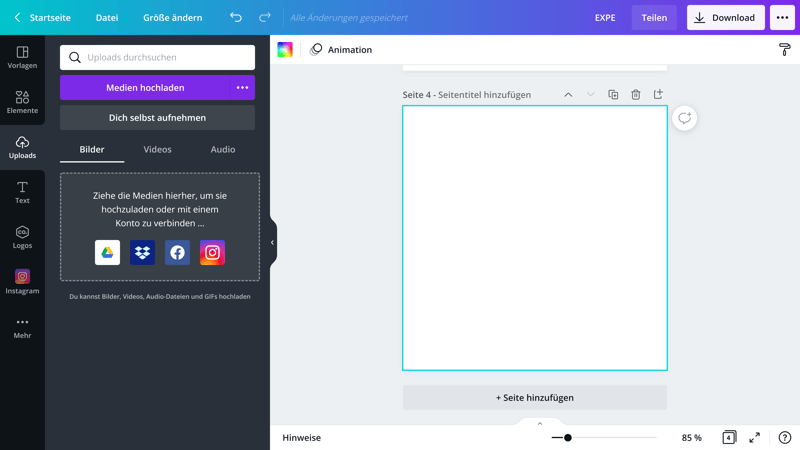800x450 pixels.
Task: Open the top bar more options menu
Action: (782, 17)
